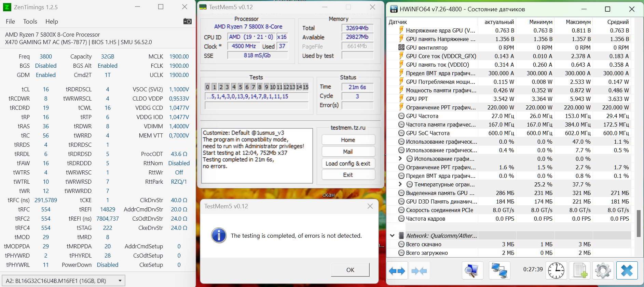Expand the Использование графи… sensor group
This screenshot has width=644, height=287.
(x=400, y=159)
